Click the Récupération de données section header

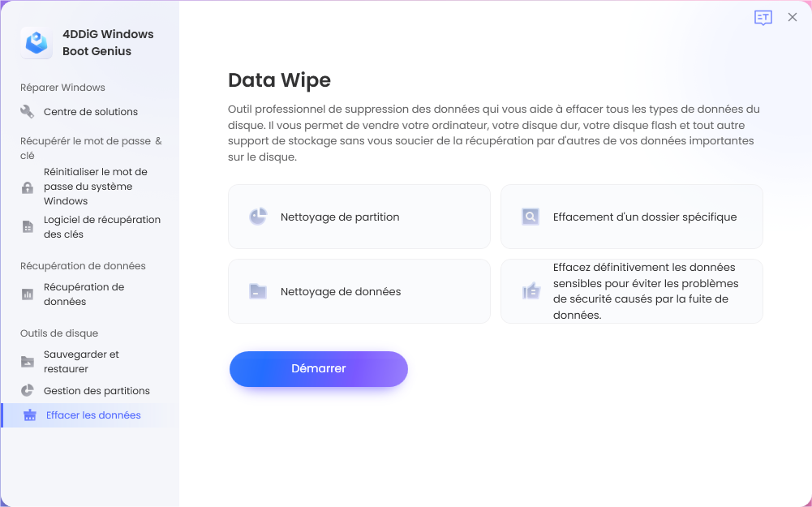(83, 266)
